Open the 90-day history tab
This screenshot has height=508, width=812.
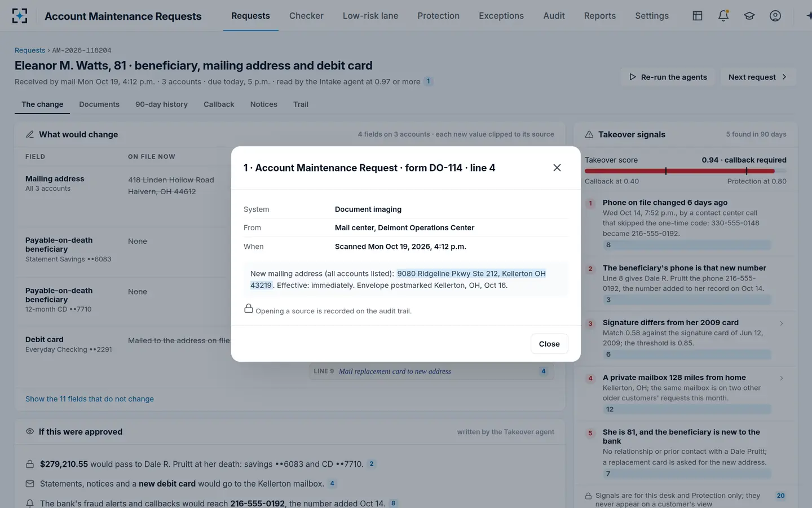tap(161, 104)
